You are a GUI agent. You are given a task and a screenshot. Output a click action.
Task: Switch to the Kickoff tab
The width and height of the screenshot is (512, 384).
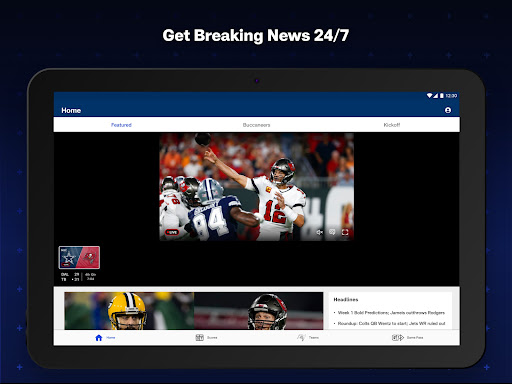pyautogui.click(x=392, y=125)
